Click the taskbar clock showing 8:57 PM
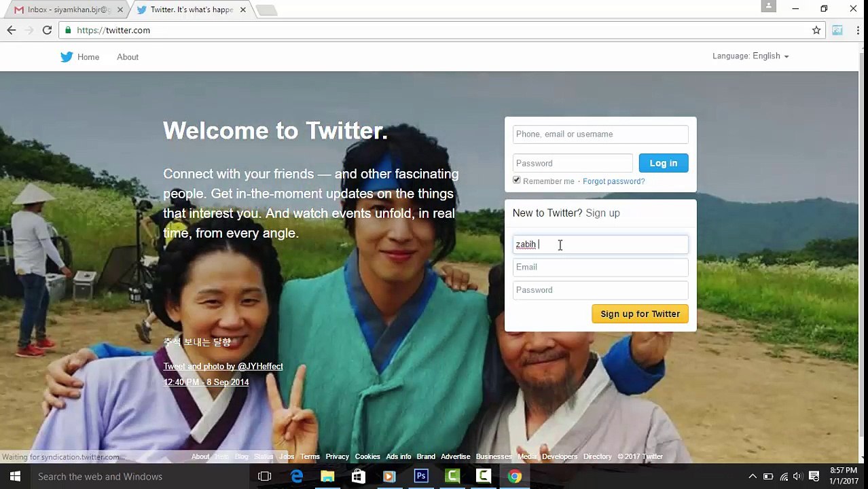 pyautogui.click(x=844, y=476)
